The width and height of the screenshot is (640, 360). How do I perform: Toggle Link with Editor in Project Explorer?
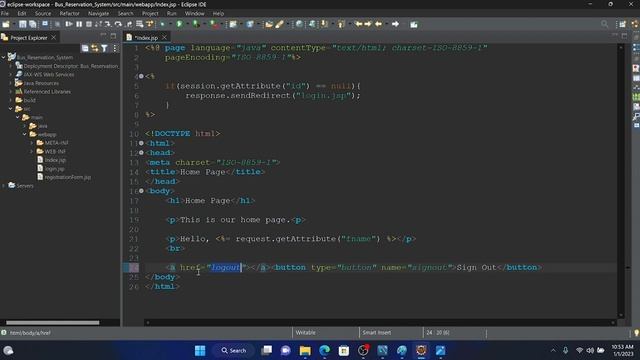point(95,49)
